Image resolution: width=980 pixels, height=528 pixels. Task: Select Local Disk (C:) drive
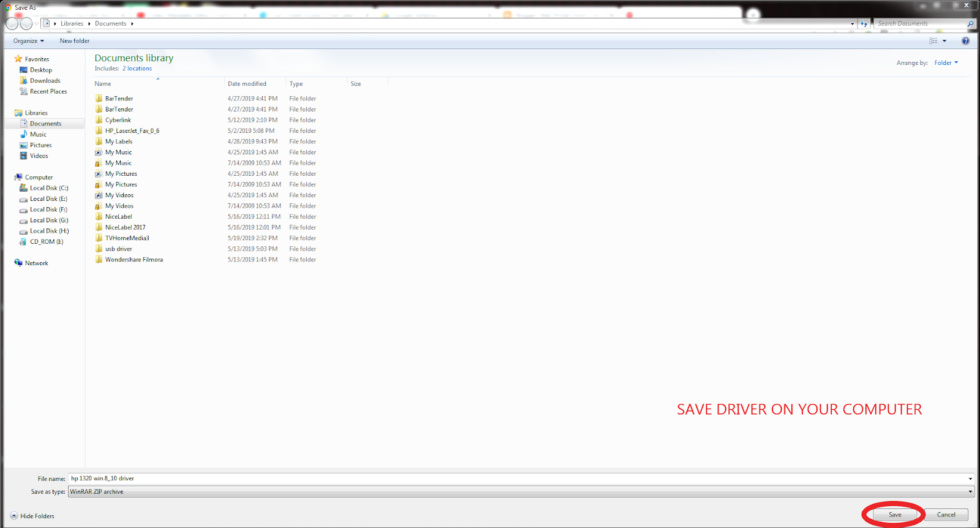click(x=49, y=188)
